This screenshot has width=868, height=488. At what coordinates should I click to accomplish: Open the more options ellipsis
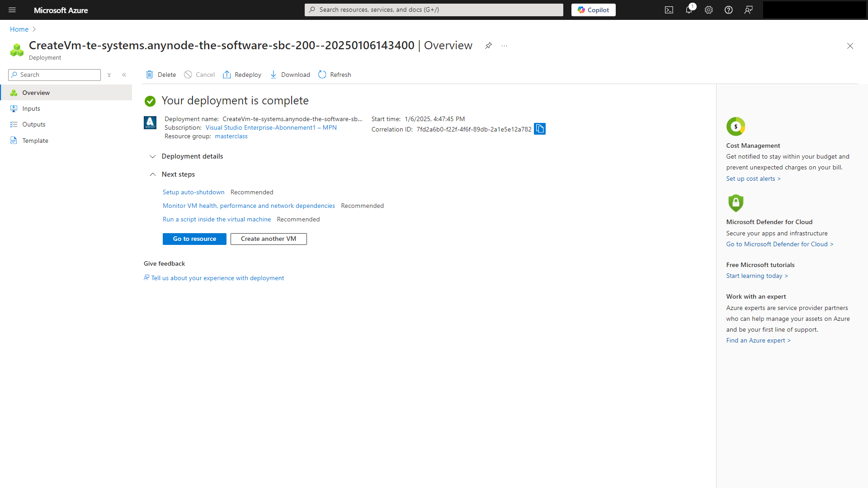505,46
